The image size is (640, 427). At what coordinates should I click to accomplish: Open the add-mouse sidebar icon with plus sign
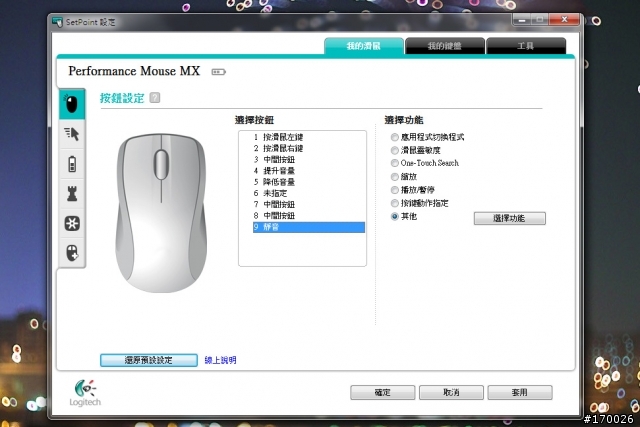[72, 253]
